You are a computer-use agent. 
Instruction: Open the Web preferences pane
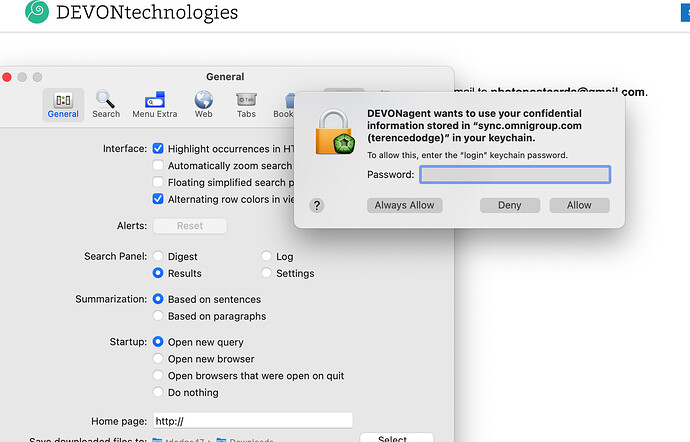[204, 105]
